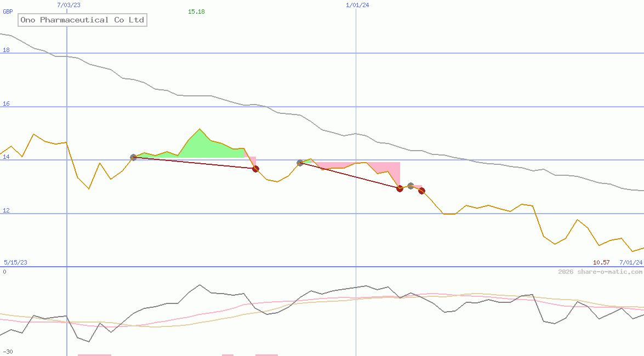Click the 7/01/24 end date label
Viewport: 644px width, 356px height.
(x=631, y=262)
